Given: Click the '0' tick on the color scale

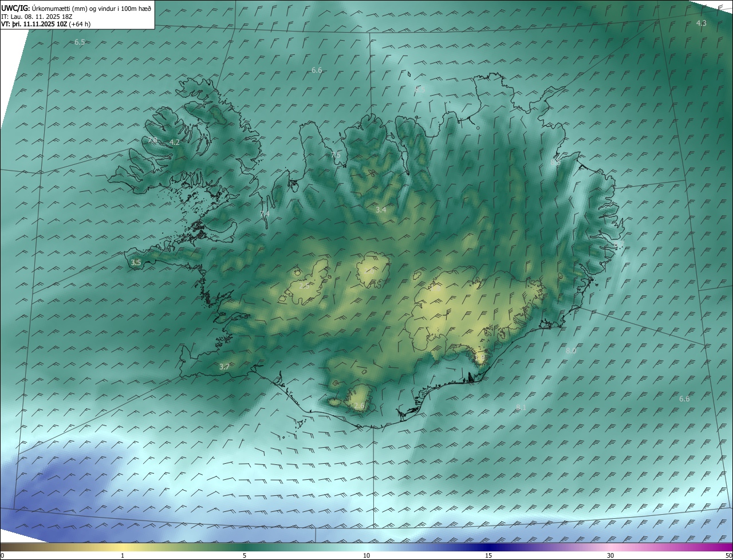Looking at the screenshot, I should tap(2, 555).
